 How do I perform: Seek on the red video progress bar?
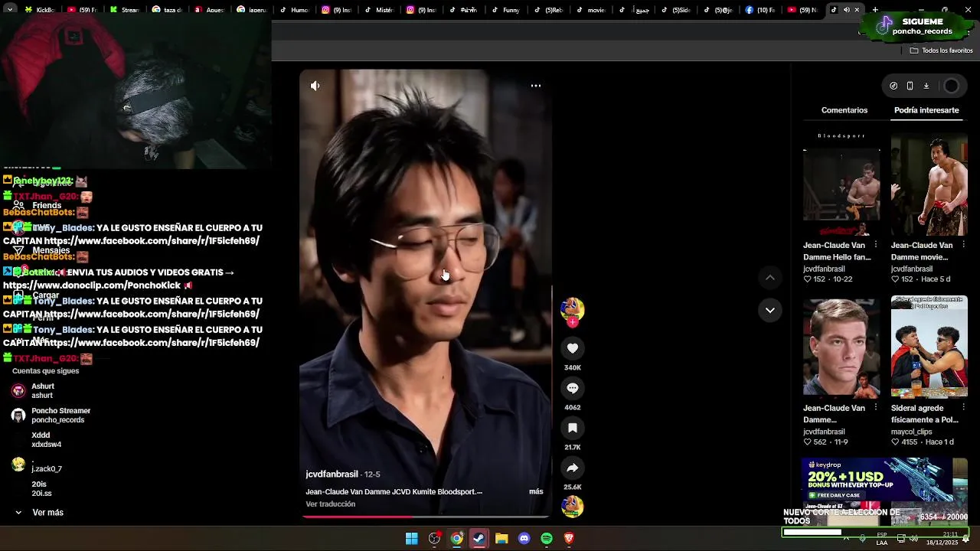tap(425, 517)
